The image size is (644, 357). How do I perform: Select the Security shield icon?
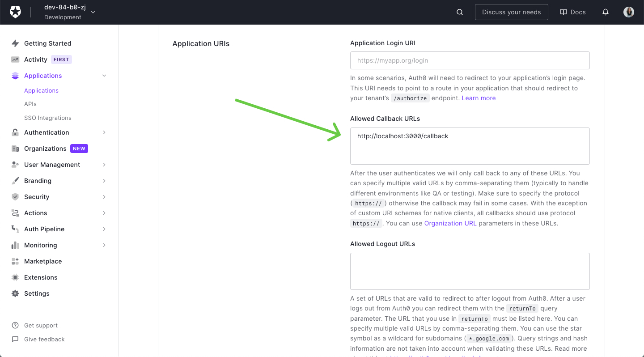pyautogui.click(x=15, y=197)
